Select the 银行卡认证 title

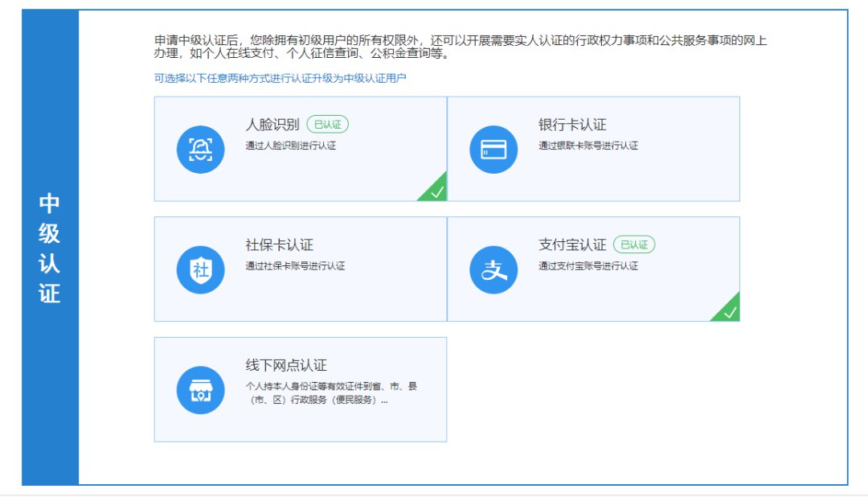(572, 125)
